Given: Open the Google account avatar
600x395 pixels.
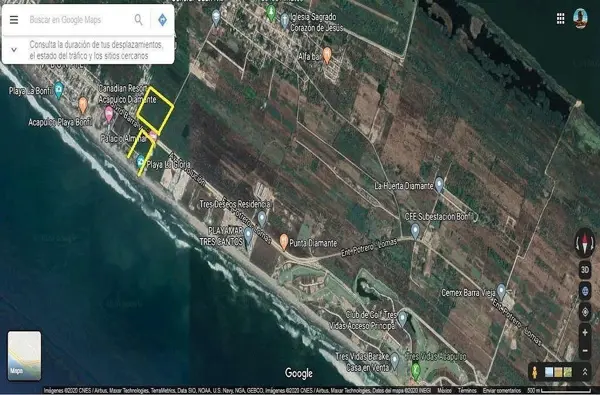Looking at the screenshot, I should click(580, 18).
